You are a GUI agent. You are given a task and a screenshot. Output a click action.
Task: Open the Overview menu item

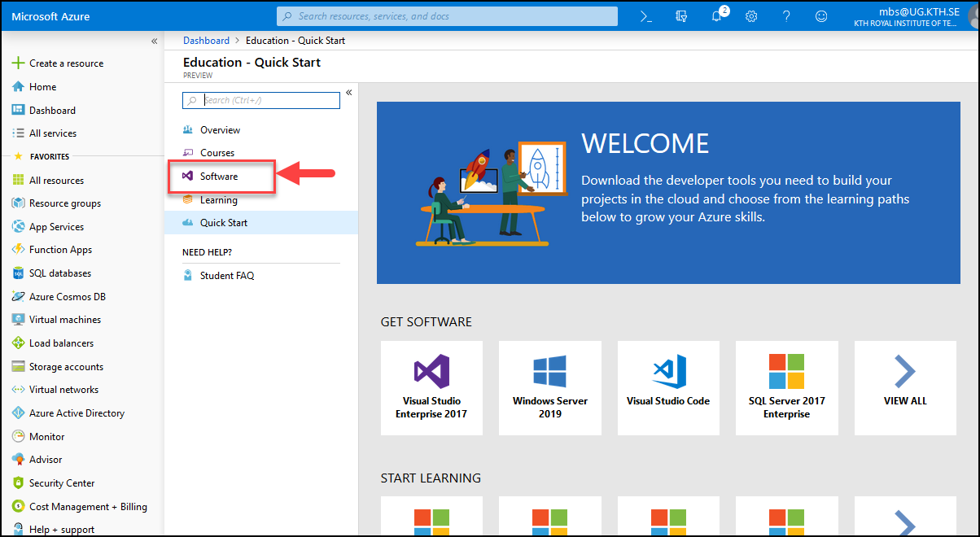point(220,130)
